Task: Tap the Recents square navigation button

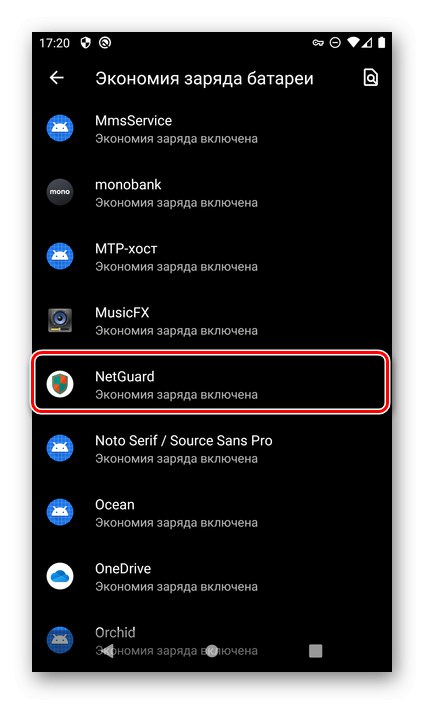Action: pyautogui.click(x=316, y=651)
